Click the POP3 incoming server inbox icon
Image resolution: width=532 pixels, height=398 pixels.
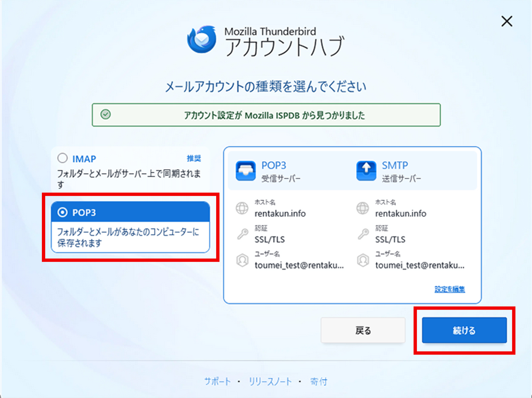click(x=246, y=171)
